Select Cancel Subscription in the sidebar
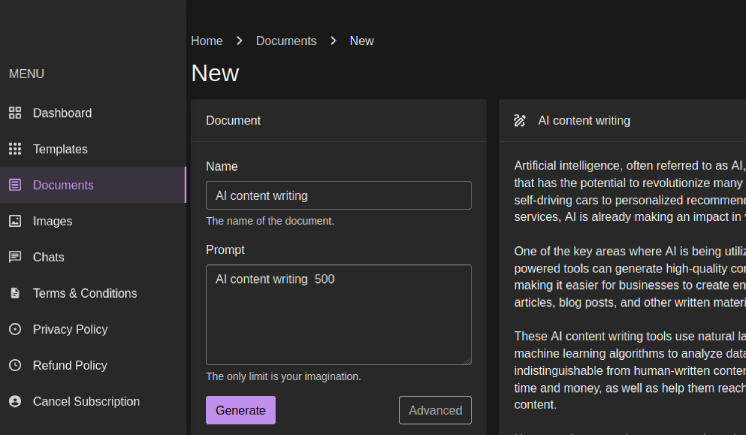The image size is (746, 435). point(93,401)
